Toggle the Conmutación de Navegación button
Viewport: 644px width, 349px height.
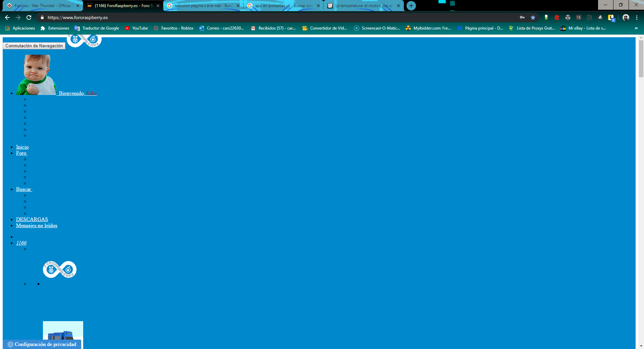34,46
